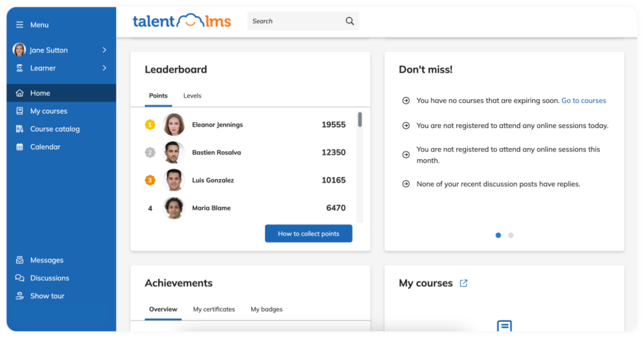Open Messages using the sidebar icon
The image size is (644, 338).
pos(19,260)
